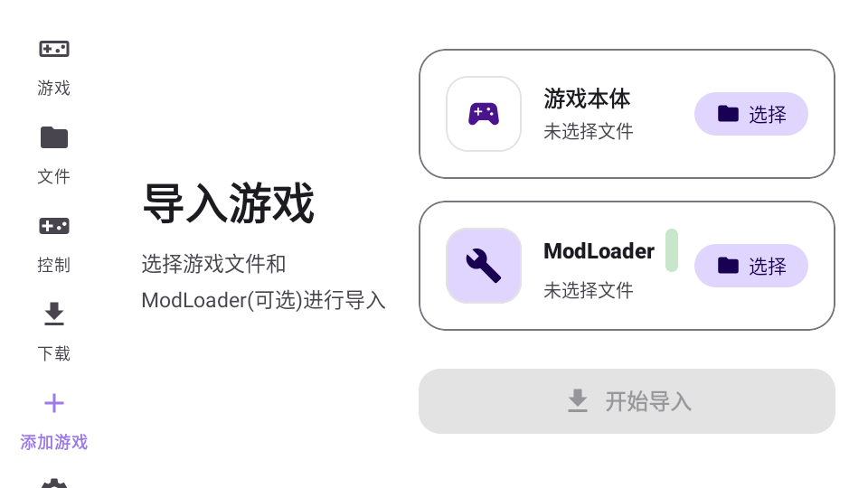Click 未选择文件 status under ModLoader
Screen dimensions: 868x488
tap(588, 290)
